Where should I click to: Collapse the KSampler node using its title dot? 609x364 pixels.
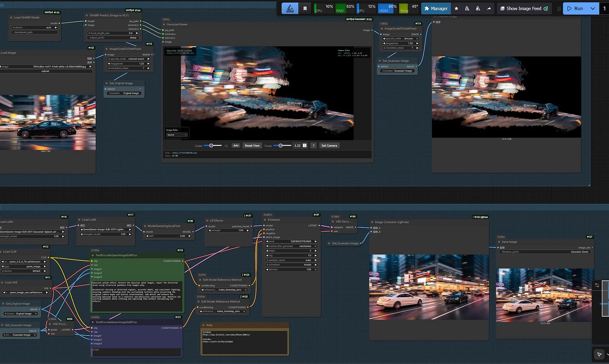(x=265, y=220)
